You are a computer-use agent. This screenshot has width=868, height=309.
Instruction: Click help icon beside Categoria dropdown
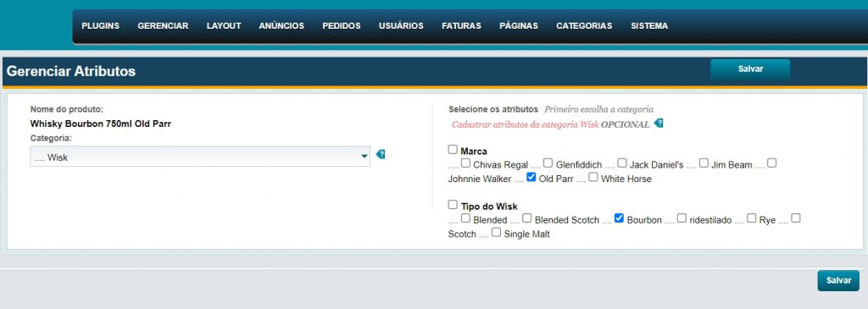click(x=381, y=155)
